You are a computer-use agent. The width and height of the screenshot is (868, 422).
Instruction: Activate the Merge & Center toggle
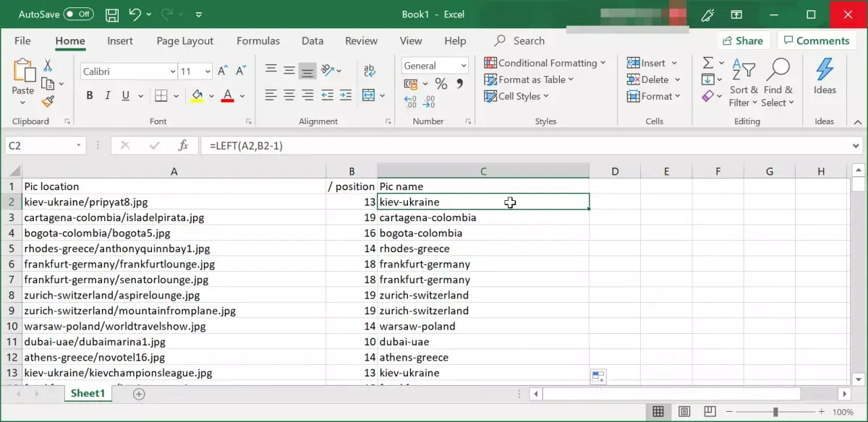coord(369,95)
